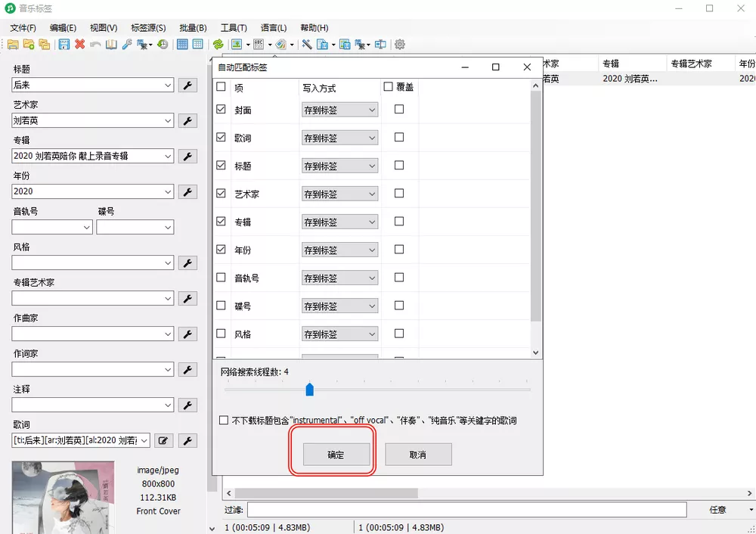Click the wrench button beside 标题 field

(x=187, y=85)
